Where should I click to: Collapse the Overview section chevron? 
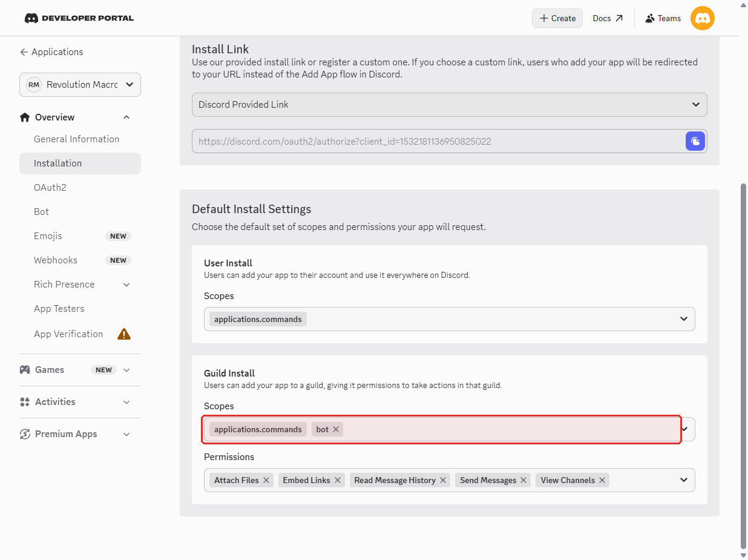[126, 117]
